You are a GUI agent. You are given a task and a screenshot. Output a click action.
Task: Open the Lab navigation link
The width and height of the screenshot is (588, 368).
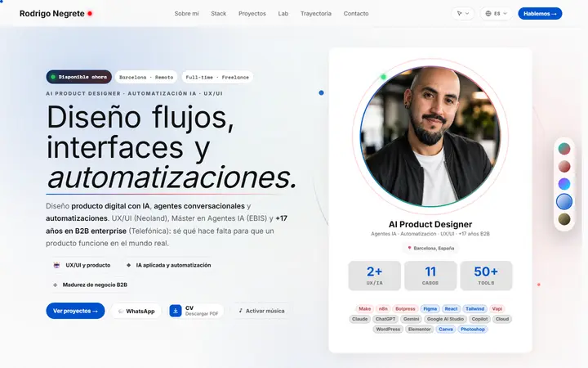coord(283,14)
